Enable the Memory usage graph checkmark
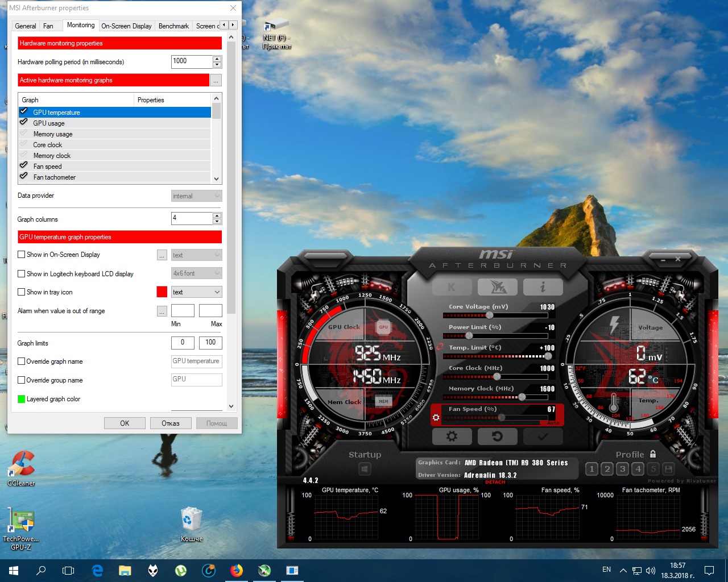 pos(23,134)
